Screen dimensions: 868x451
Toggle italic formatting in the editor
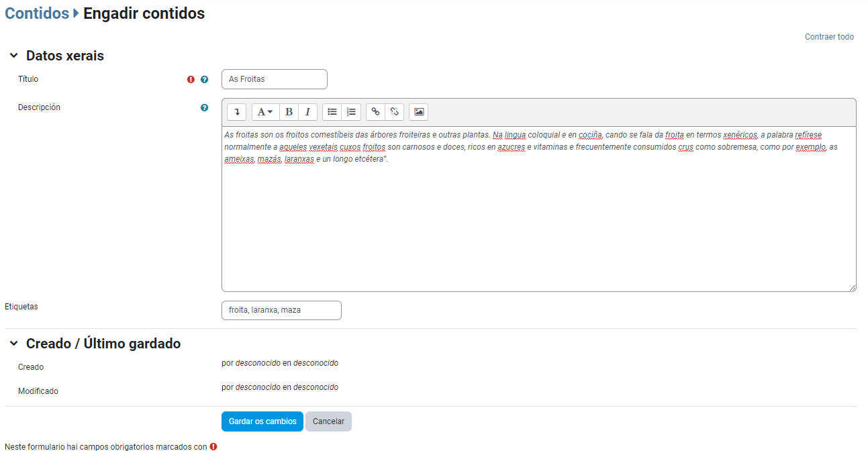tap(307, 112)
